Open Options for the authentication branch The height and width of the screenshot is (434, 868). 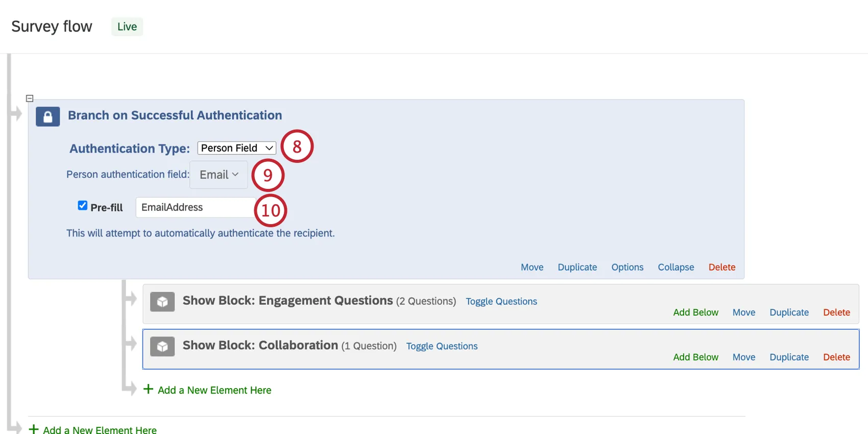pyautogui.click(x=627, y=267)
